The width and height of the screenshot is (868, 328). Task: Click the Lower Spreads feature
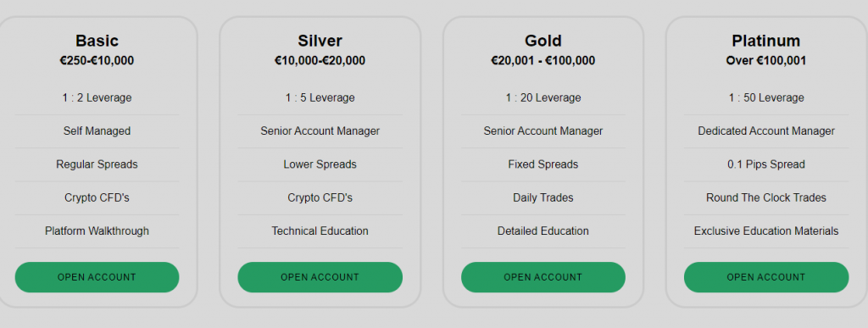point(320,164)
